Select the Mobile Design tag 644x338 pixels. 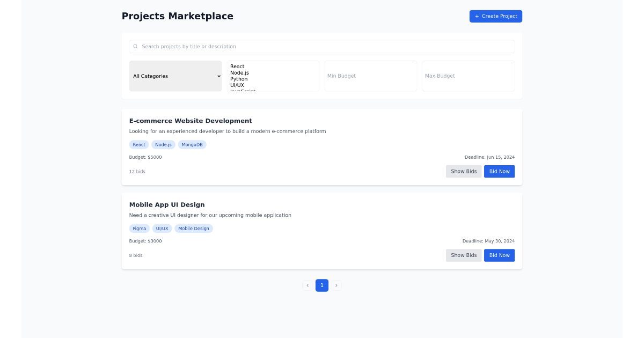(194, 228)
